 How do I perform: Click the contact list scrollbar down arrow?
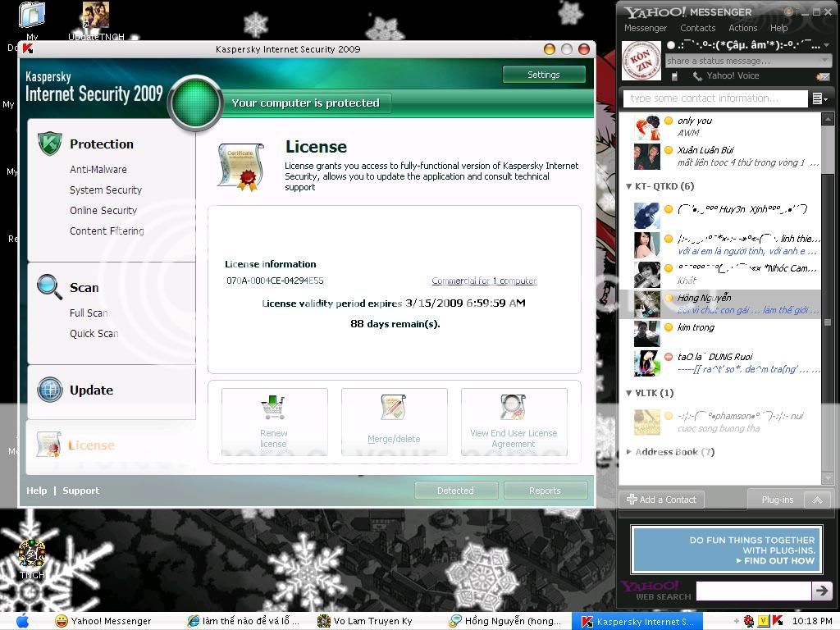pos(828,477)
